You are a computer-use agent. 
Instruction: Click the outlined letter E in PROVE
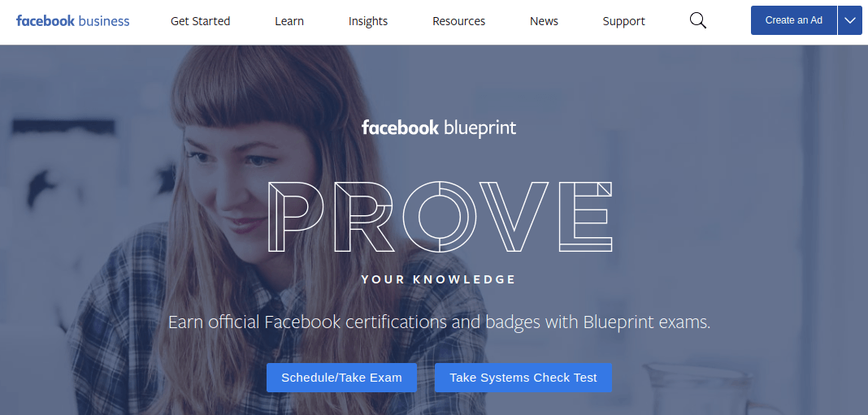(x=585, y=216)
